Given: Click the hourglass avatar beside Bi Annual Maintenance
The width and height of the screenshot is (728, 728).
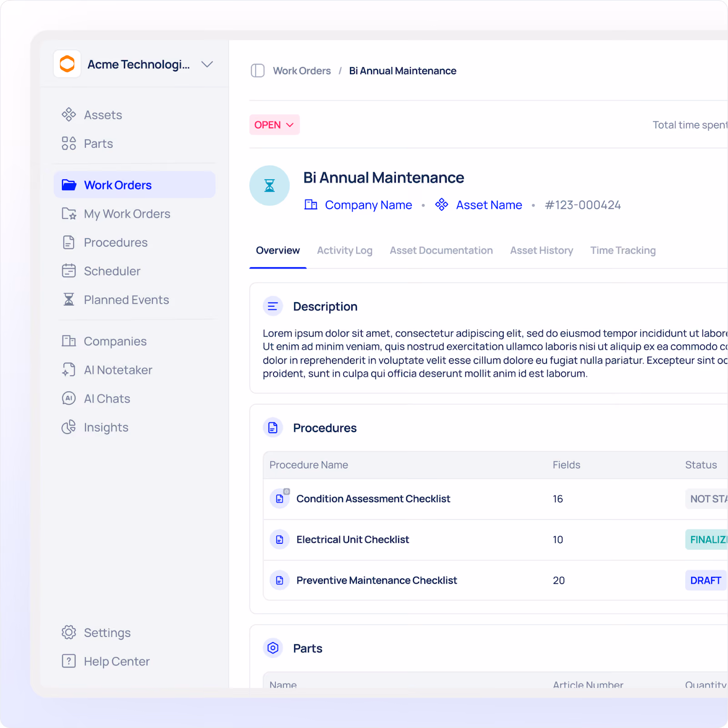Looking at the screenshot, I should 269,186.
